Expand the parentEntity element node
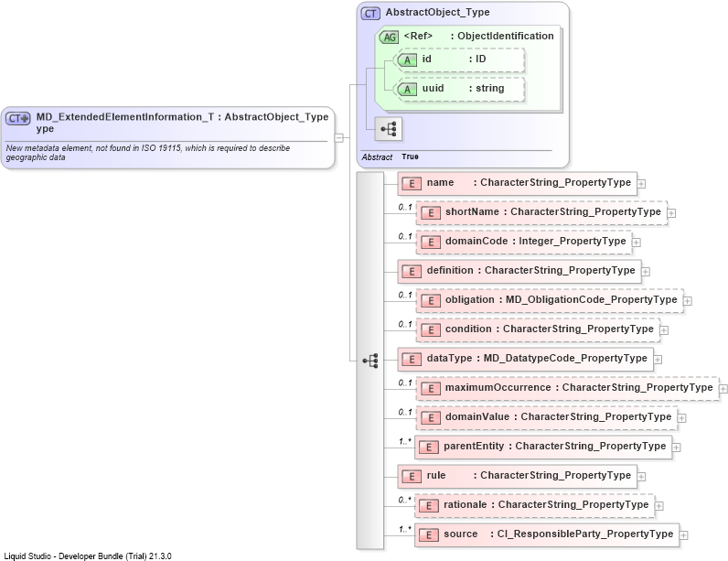The height and width of the screenshot is (561, 728). [x=677, y=448]
